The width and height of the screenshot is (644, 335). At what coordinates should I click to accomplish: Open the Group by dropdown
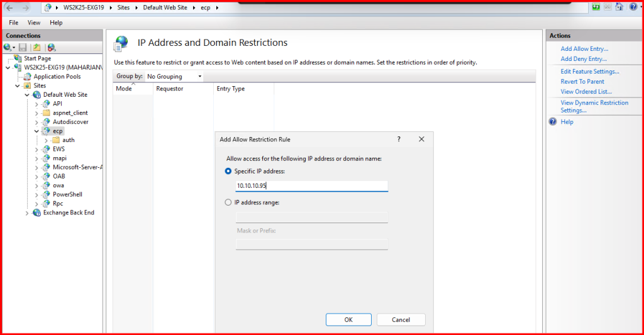pyautogui.click(x=174, y=77)
